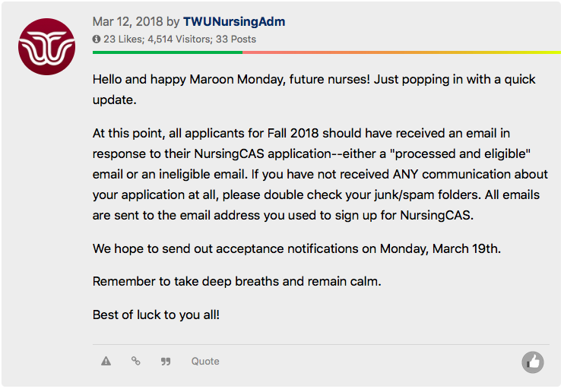564x392 pixels.
Task: Click the Maroon Monday greeting paragraph
Action: tap(314, 89)
